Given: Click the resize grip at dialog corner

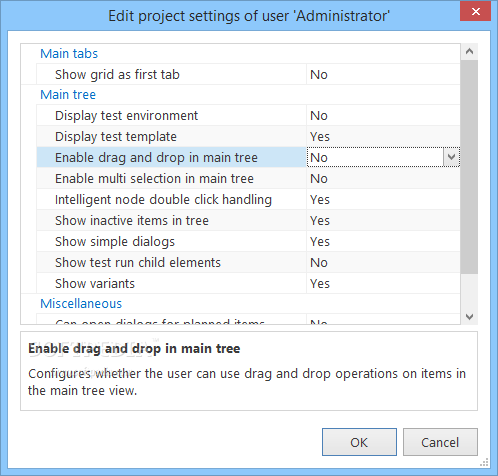Looking at the screenshot, I should tap(484, 462).
